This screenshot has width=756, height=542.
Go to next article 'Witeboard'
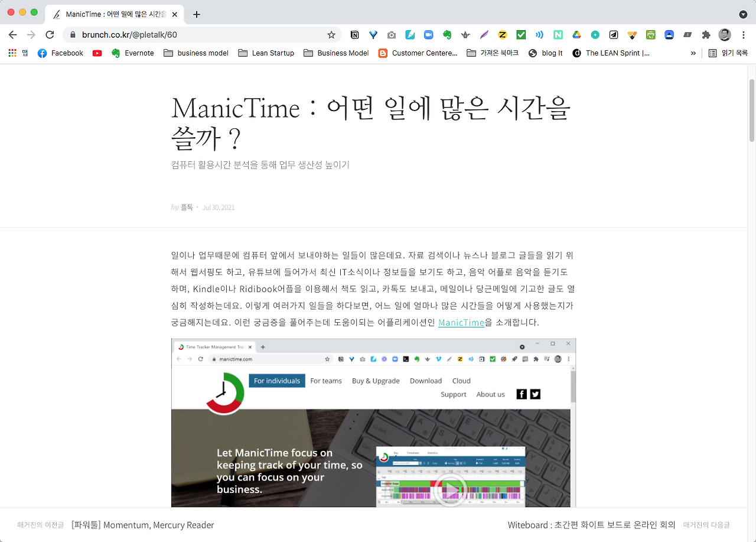coord(591,525)
